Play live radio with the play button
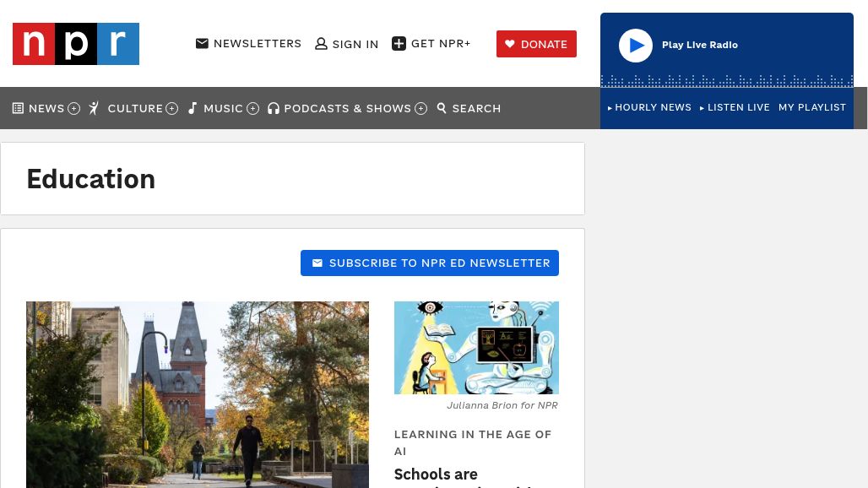This screenshot has width=868, height=488. pos(636,46)
